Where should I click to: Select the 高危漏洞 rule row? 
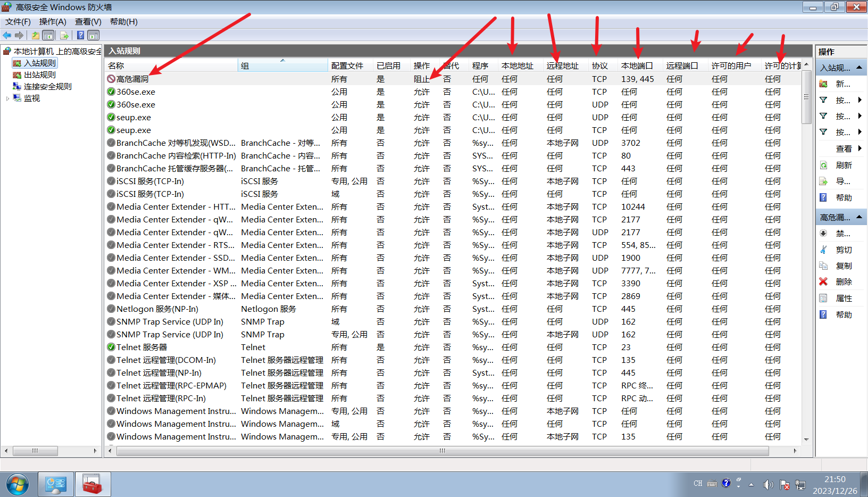453,79
